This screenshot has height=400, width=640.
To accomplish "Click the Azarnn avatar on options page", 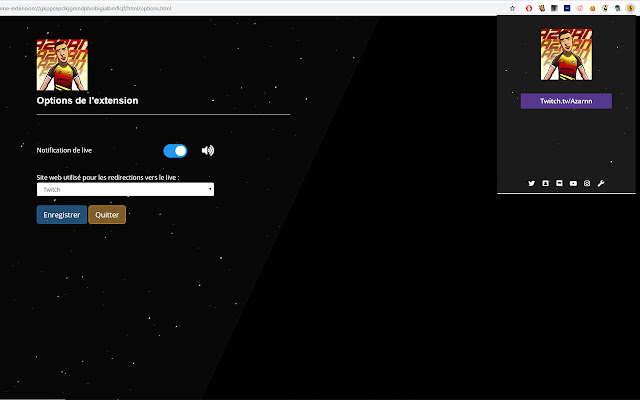I will pyautogui.click(x=62, y=64).
